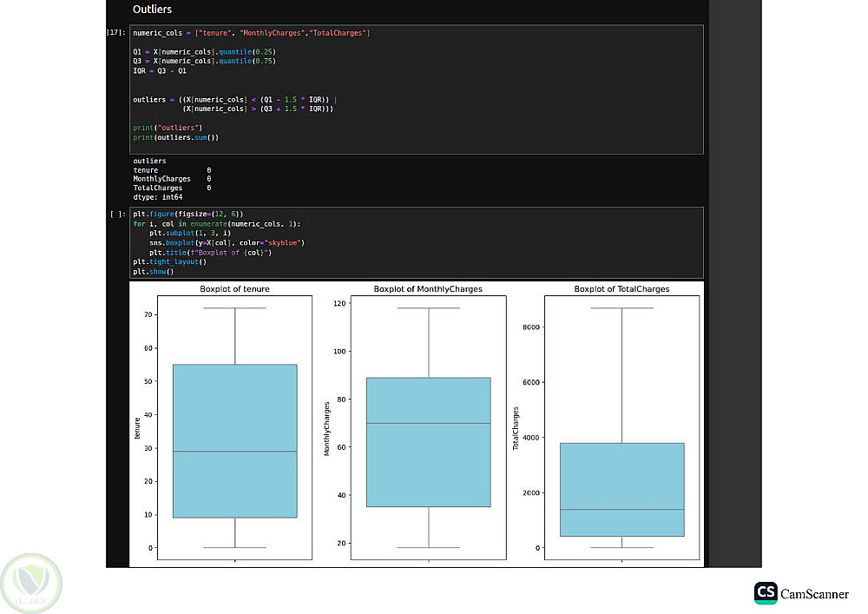
Task: Click the CamScanner watermark text
Action: click(x=814, y=594)
